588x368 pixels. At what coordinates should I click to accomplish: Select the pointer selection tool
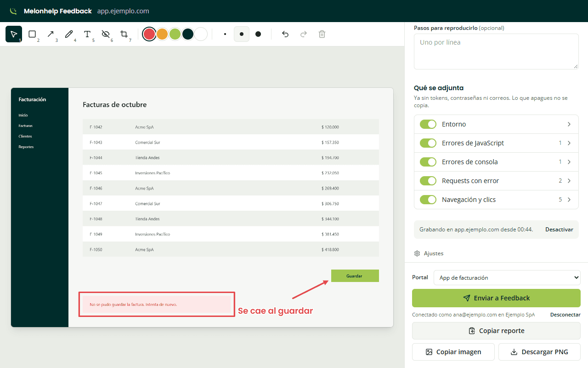pos(14,34)
